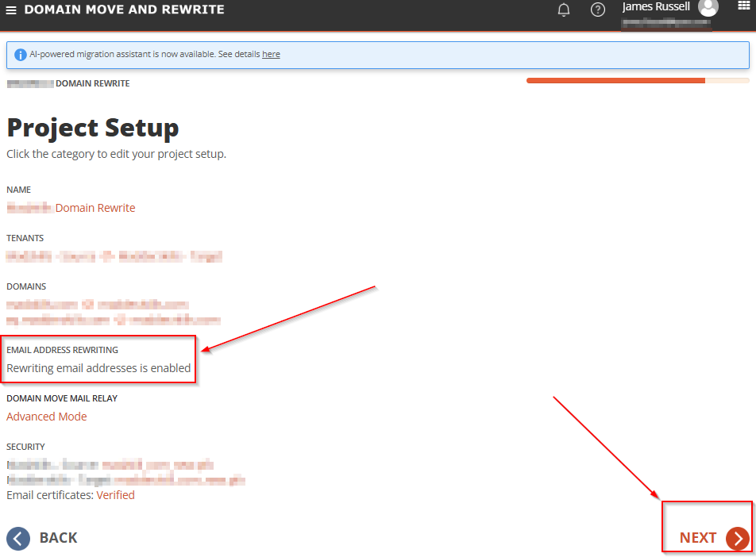Click the James Russell user name
The height and width of the screenshot is (557, 756).
656,7
